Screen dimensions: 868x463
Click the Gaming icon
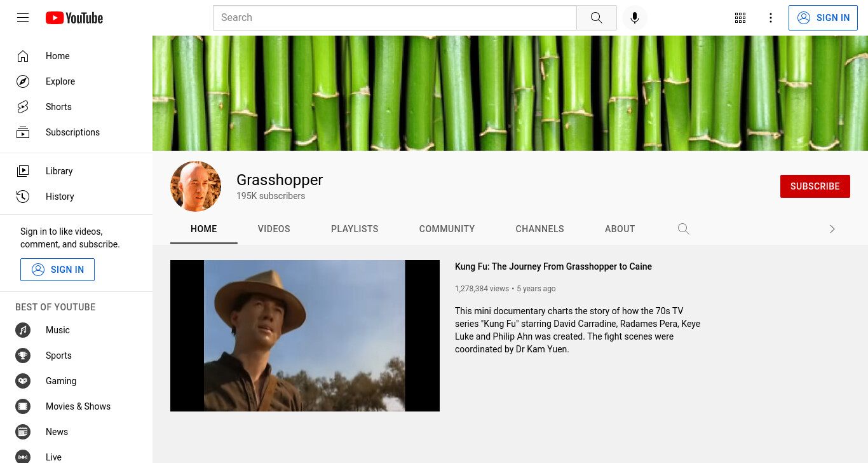[23, 381]
